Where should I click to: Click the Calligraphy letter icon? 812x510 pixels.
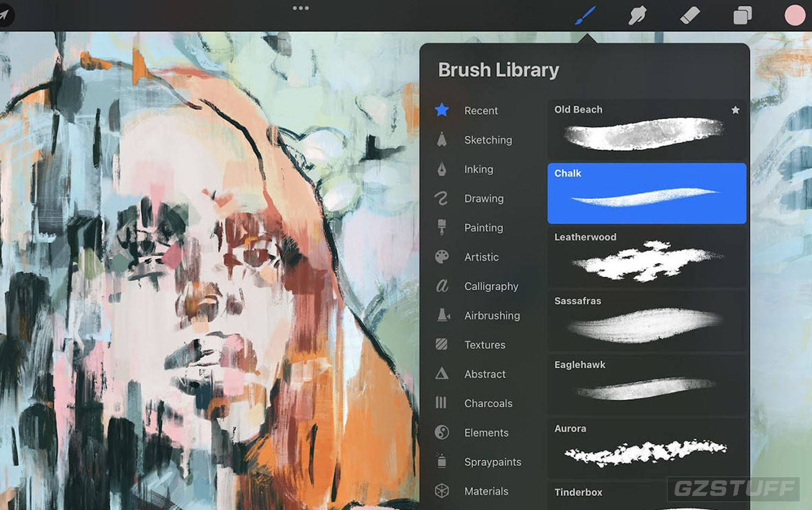[442, 286]
